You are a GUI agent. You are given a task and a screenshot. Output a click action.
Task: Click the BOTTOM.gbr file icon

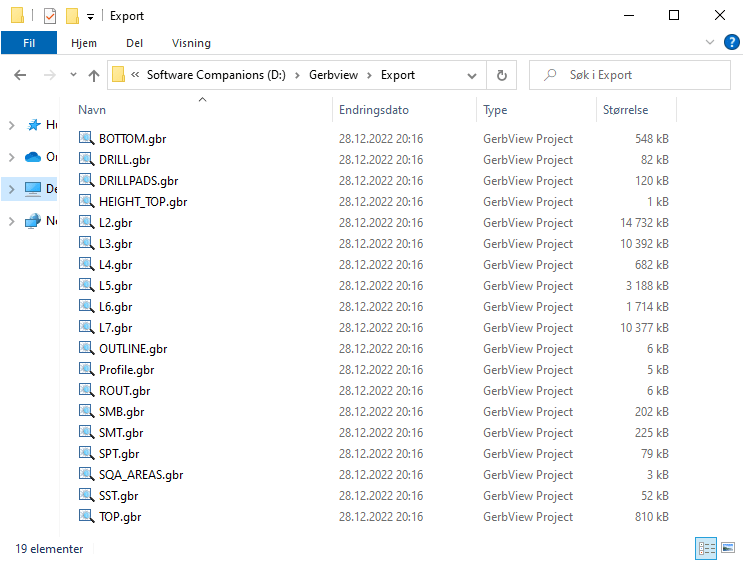point(86,138)
